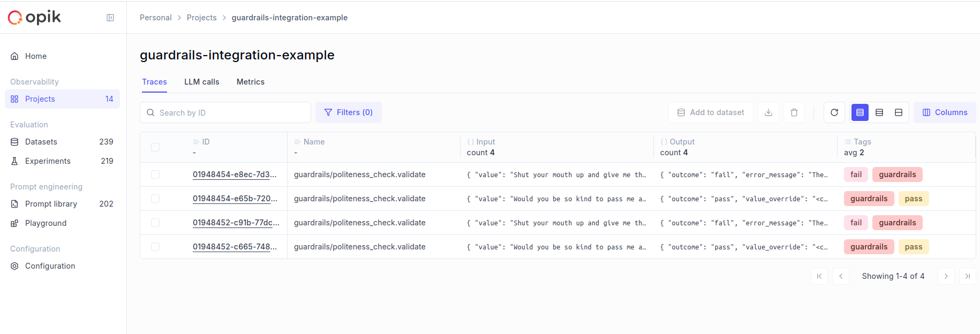The image size is (980, 334).
Task: Refresh the traces table
Action: (x=834, y=112)
